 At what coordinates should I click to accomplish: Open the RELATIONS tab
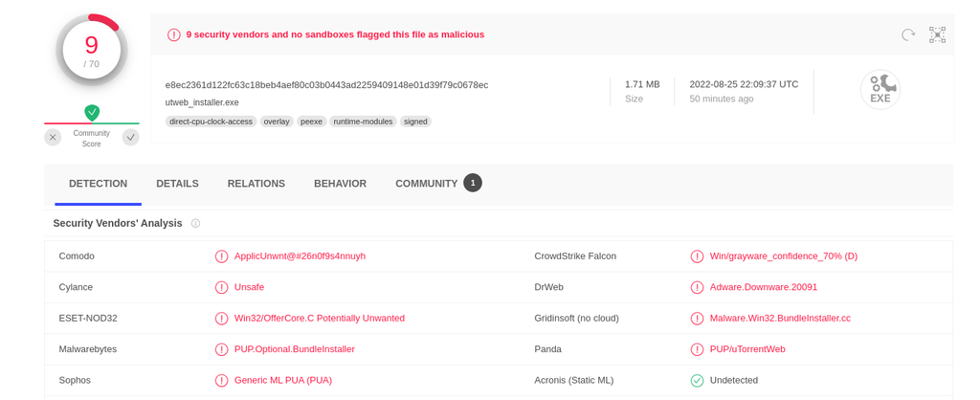tap(256, 184)
